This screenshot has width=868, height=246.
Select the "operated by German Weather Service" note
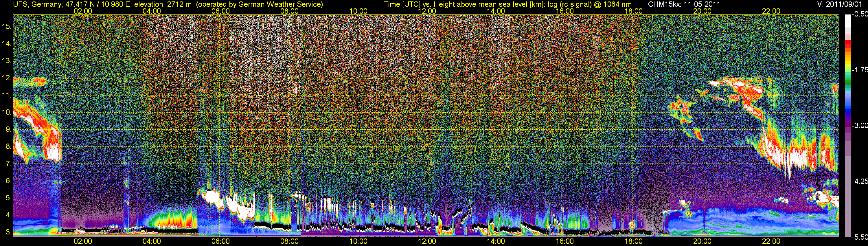coord(259,4)
